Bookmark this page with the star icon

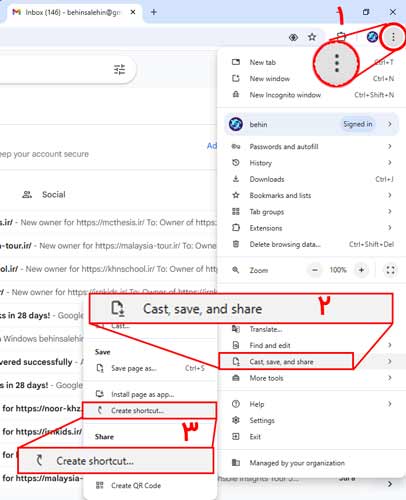coord(312,37)
